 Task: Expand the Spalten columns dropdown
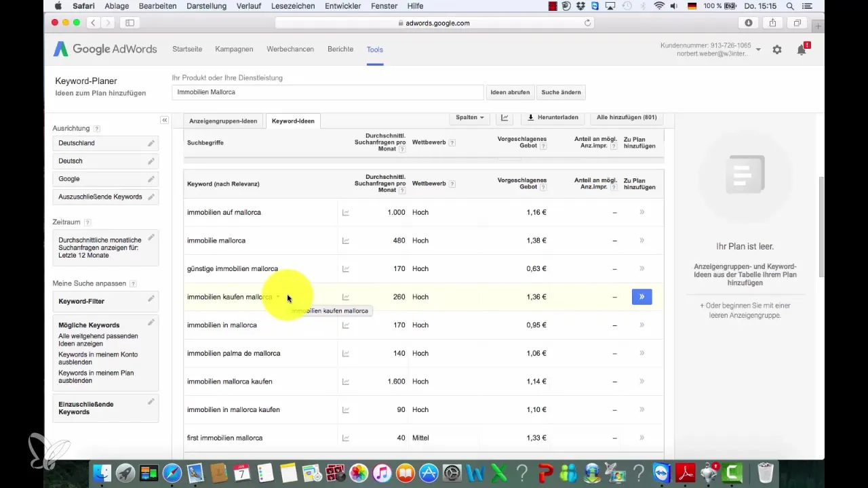coord(470,117)
